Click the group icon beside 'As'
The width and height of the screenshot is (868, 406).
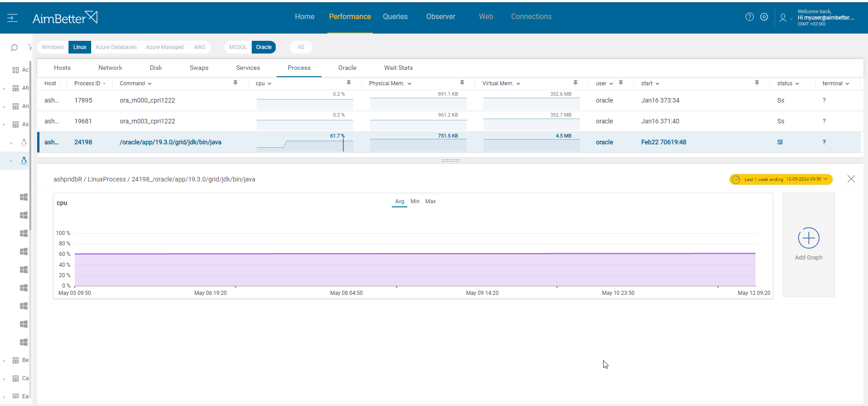(x=16, y=124)
